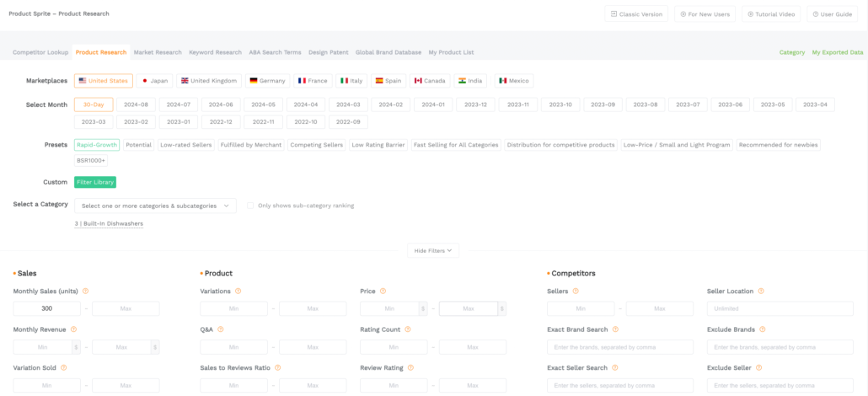Click help icon next to Exclude Brands
The image size is (868, 396).
(x=763, y=329)
